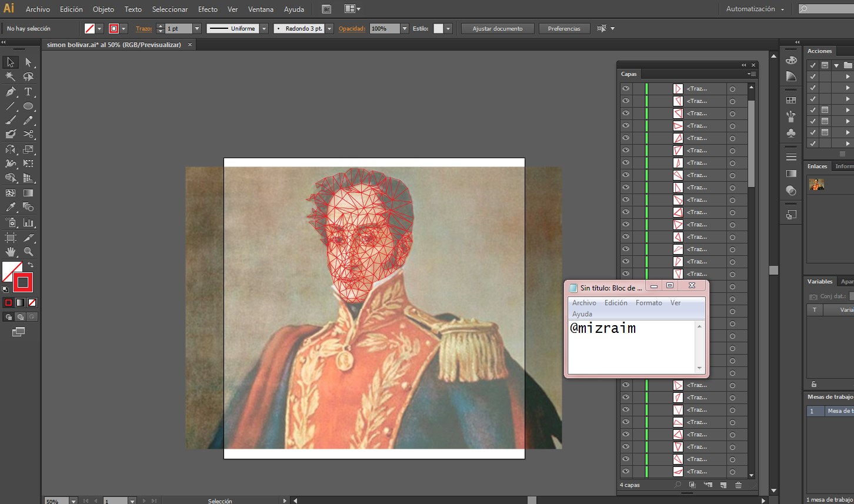Open the Ventana menu

point(261,9)
